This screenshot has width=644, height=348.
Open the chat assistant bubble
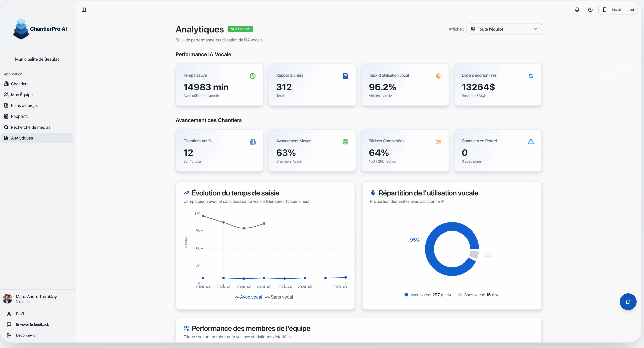628,302
